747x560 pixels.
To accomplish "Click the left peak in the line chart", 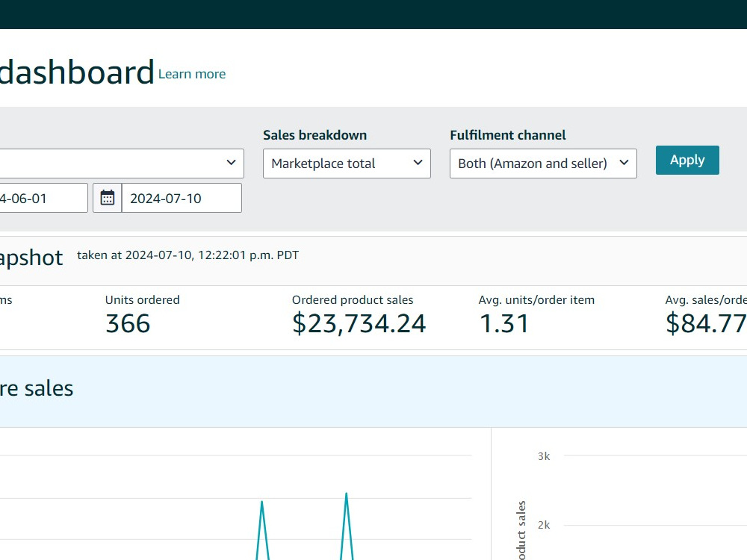I will (x=261, y=503).
